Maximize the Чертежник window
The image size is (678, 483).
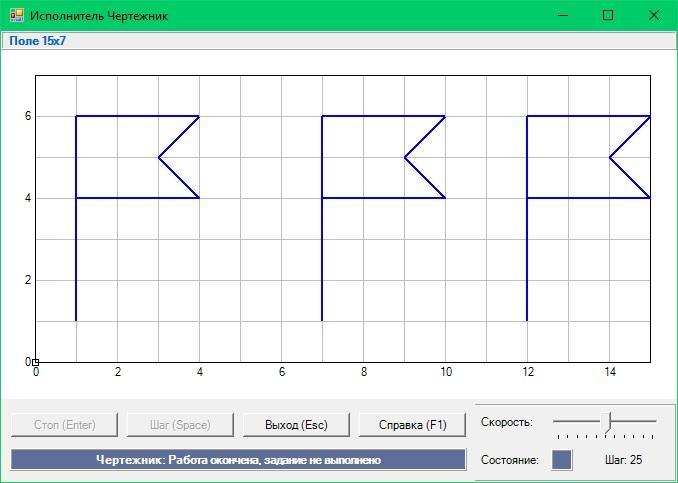(608, 16)
